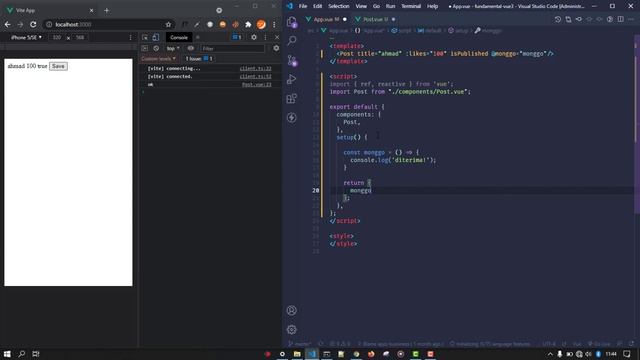Open the iPhone 5/SE device dropdown
Screen dimensions: 640x360
26,37
